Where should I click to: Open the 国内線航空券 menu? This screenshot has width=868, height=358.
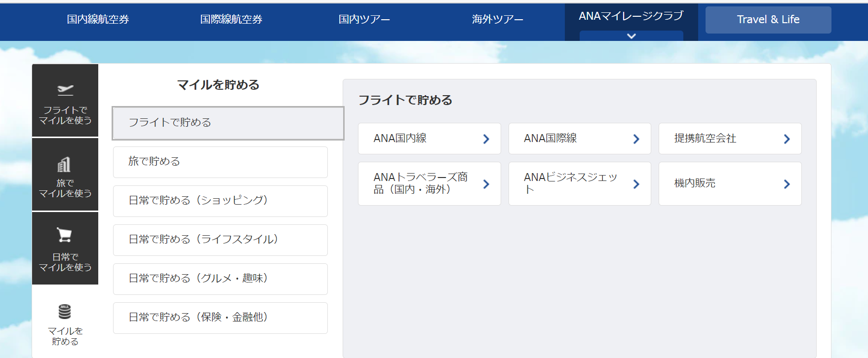point(98,19)
